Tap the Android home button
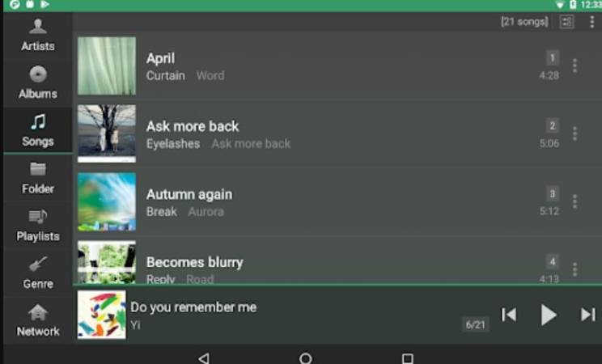Viewport: 602px width, 364px height. point(306,358)
